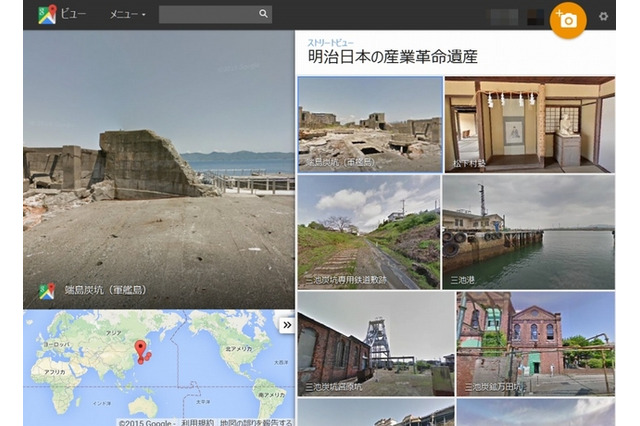Open the メニュー dropdown
The image size is (640, 426).
[127, 15]
